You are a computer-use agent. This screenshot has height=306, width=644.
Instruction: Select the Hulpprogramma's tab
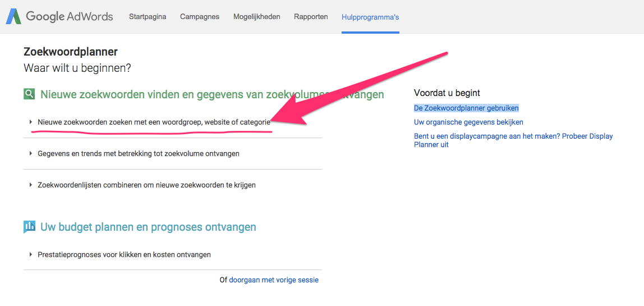pyautogui.click(x=370, y=17)
